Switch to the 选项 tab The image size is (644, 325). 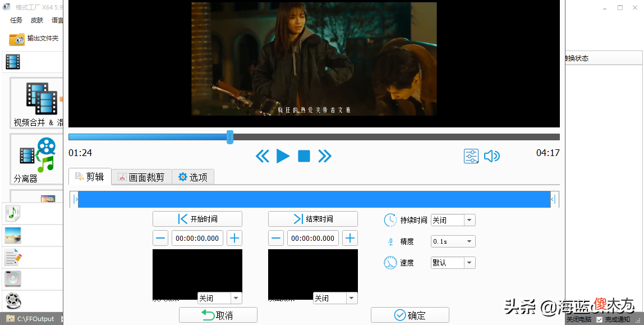pos(192,177)
